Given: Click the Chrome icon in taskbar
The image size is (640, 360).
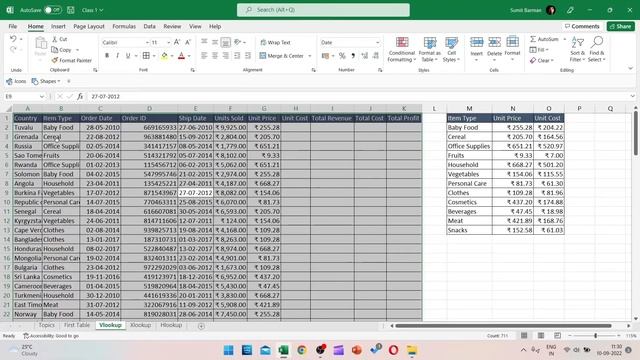Looking at the screenshot, I should tap(302, 350).
